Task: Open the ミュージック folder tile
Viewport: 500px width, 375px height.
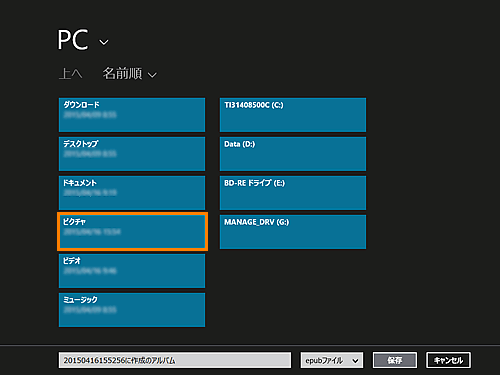Action: [x=132, y=310]
